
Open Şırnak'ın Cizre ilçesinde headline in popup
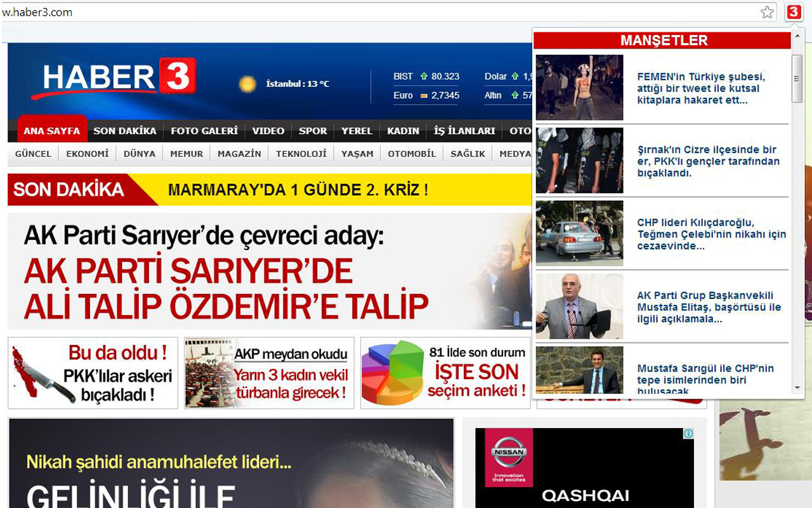pos(709,161)
